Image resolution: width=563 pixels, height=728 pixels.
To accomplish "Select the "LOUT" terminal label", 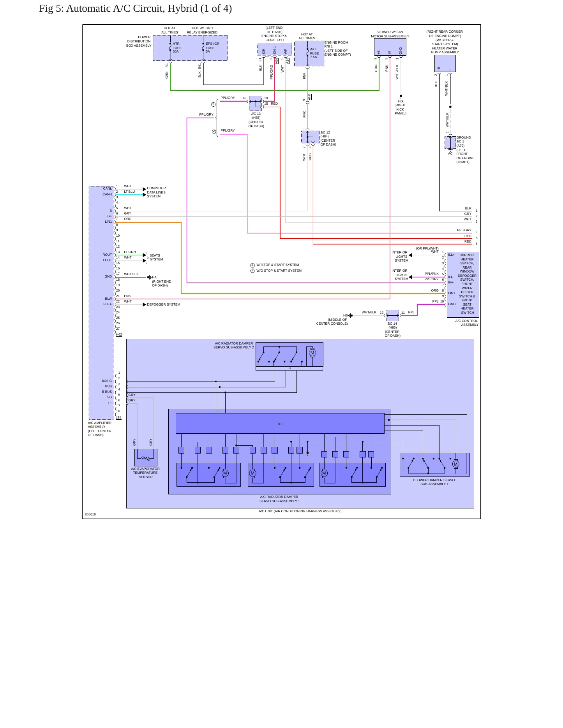I will tap(108, 260).
